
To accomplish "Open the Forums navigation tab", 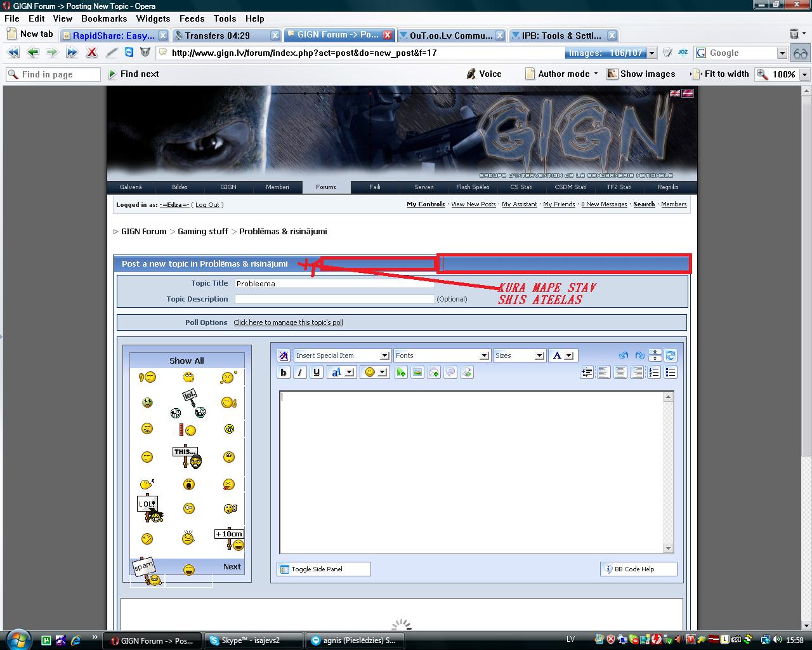I will tap(326, 187).
